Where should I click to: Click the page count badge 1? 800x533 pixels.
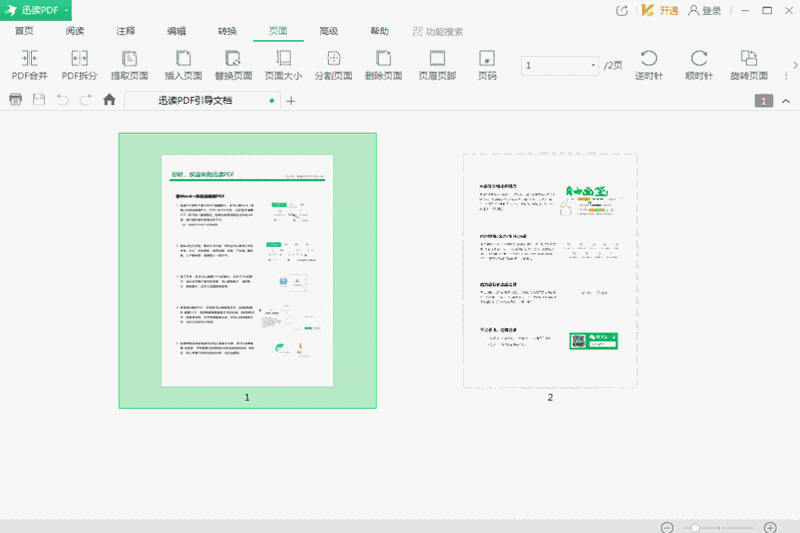point(764,101)
